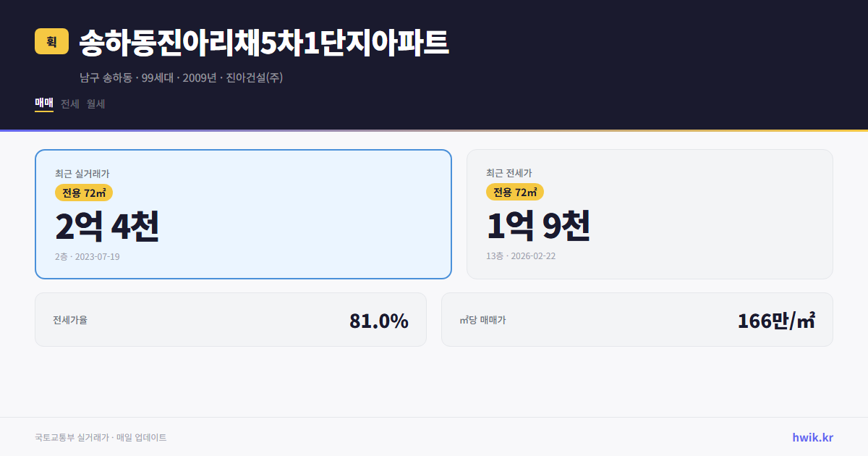Select the active 매매 tab
The width and height of the screenshot is (868, 456).
coord(43,104)
